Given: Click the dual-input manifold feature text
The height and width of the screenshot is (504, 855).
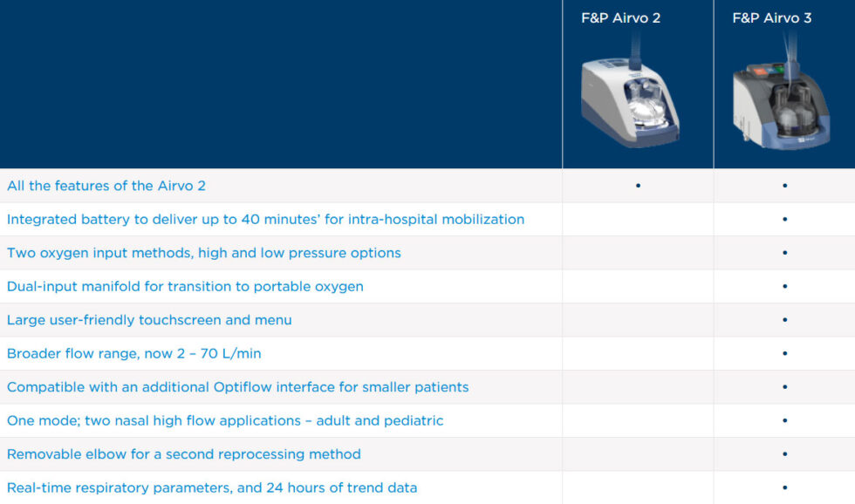Looking at the screenshot, I should 185,286.
